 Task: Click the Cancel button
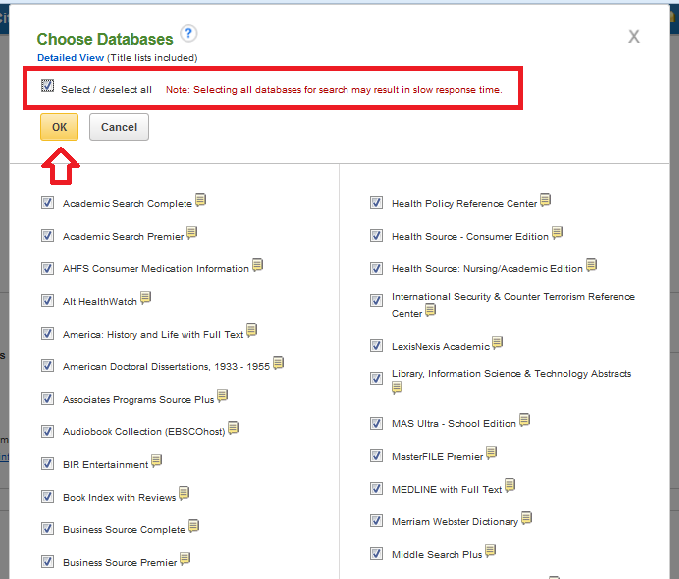119,127
